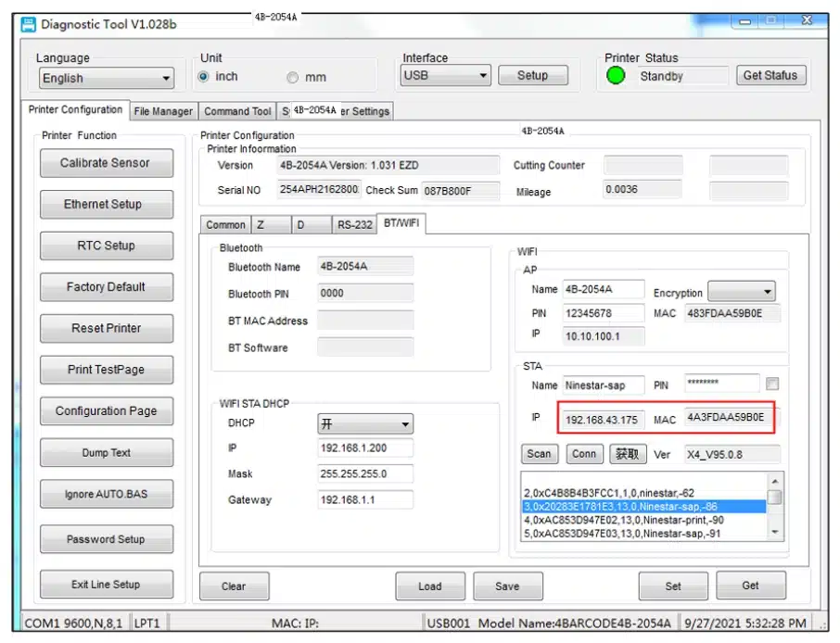Expand the Interface USB dropdown
840x643 pixels.
(445, 76)
